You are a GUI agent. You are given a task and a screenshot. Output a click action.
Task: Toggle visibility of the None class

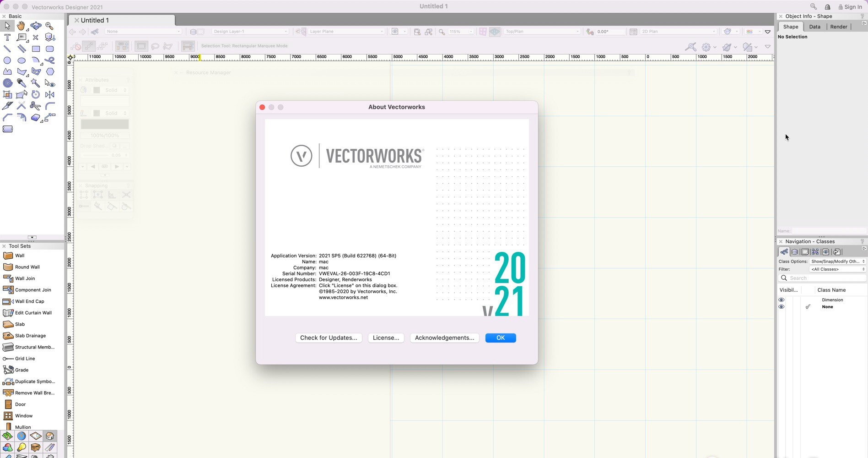click(782, 307)
